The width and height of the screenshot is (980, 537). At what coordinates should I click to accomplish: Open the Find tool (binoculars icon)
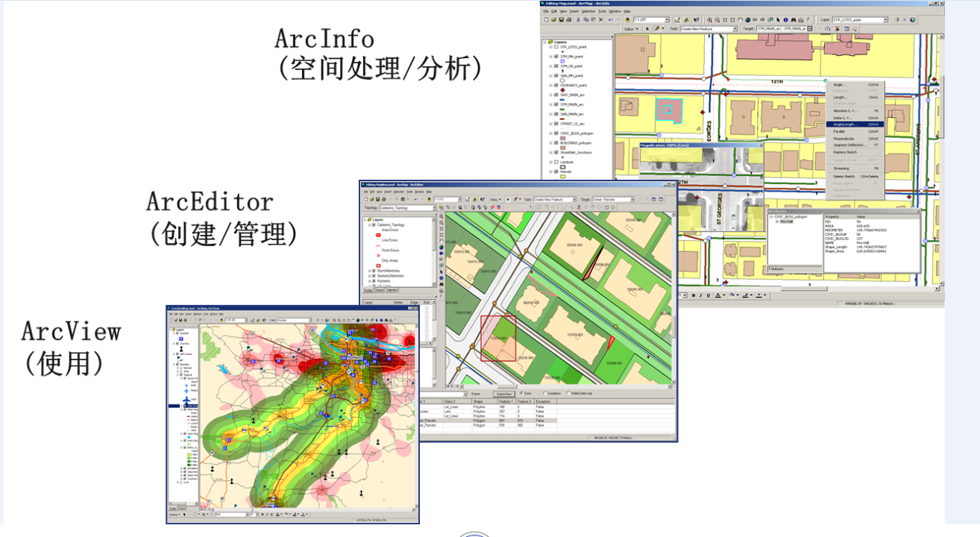(794, 20)
